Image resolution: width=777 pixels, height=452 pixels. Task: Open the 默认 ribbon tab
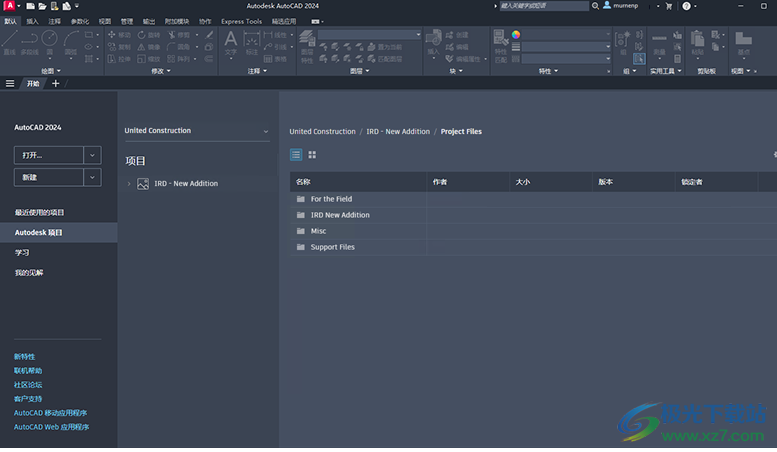[x=10, y=21]
